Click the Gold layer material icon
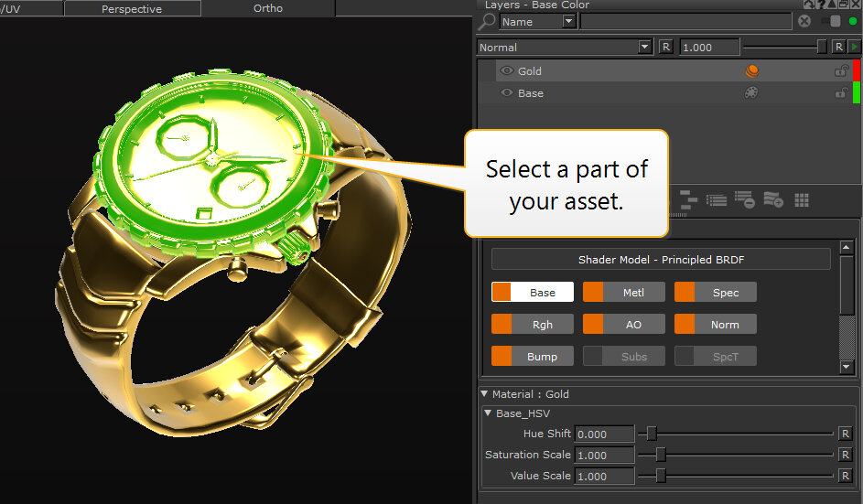This screenshot has height=504, width=863. tap(751, 70)
